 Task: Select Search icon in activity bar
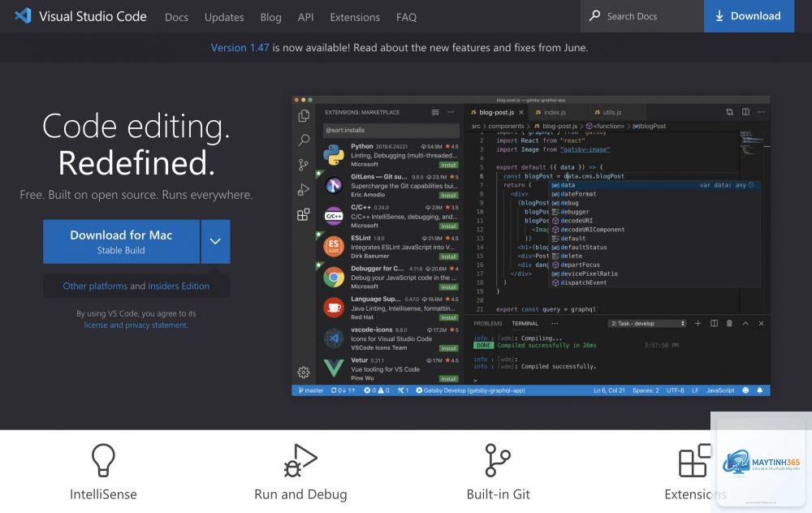304,140
